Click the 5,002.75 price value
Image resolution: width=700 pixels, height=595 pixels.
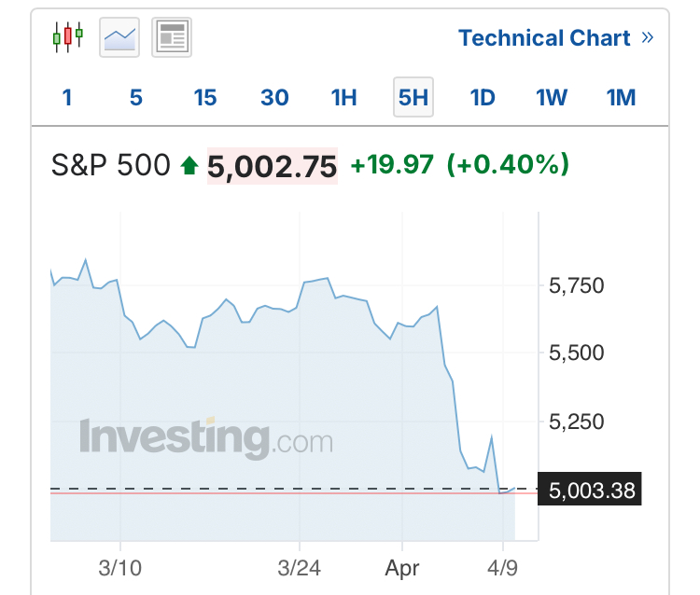(273, 166)
